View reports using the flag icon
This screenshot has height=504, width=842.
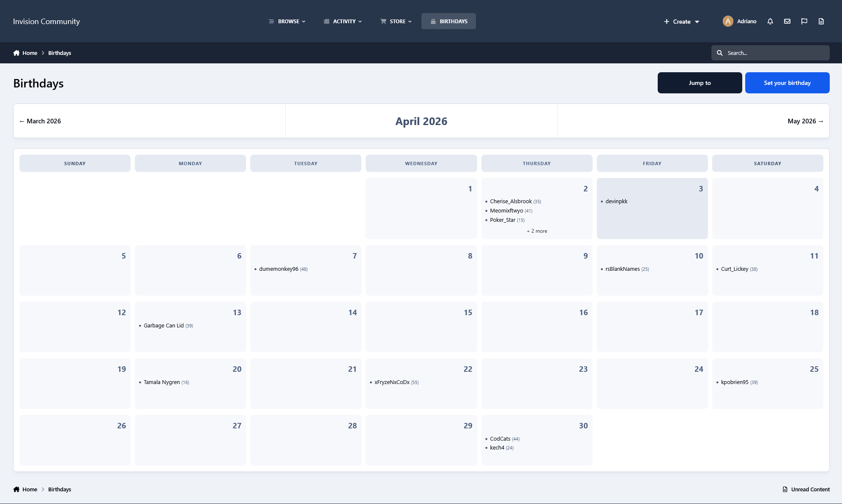click(804, 21)
